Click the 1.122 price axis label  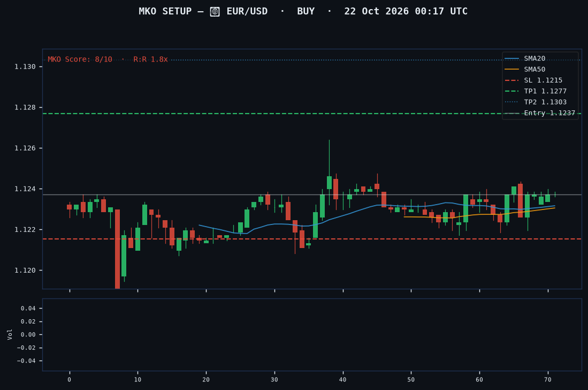pos(25,230)
